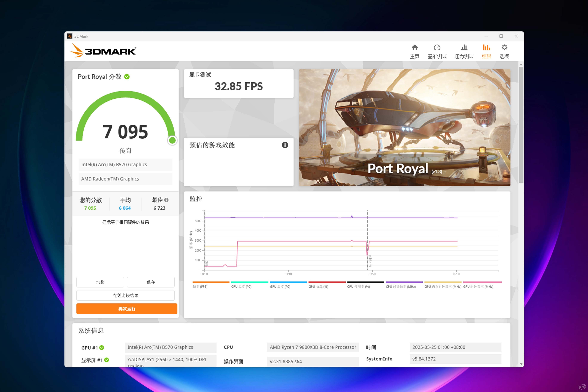Image resolution: width=588 pixels, height=392 pixels.
Task: Select the 结果 results tab
Action: [x=486, y=52]
